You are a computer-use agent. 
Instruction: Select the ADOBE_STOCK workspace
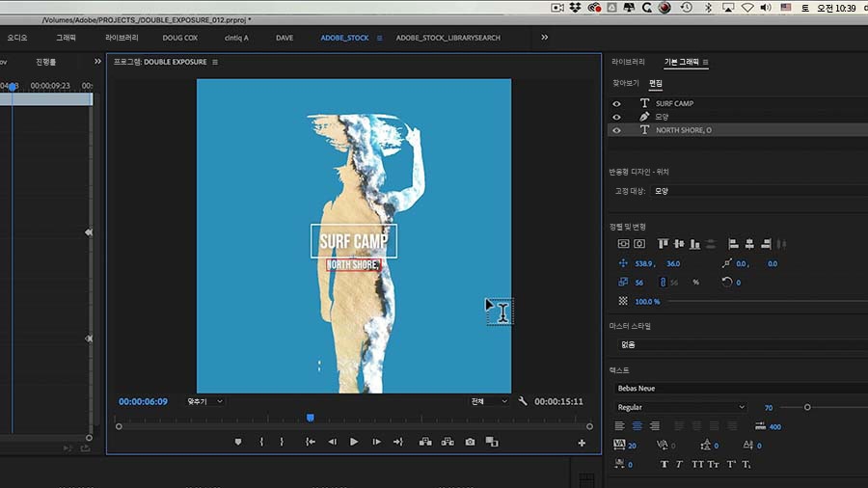[x=344, y=38]
